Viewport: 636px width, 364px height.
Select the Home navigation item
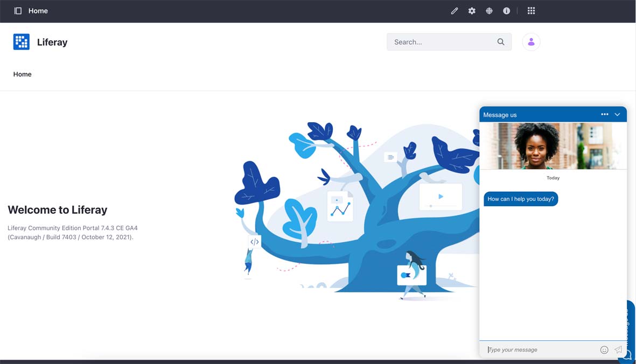[23, 74]
